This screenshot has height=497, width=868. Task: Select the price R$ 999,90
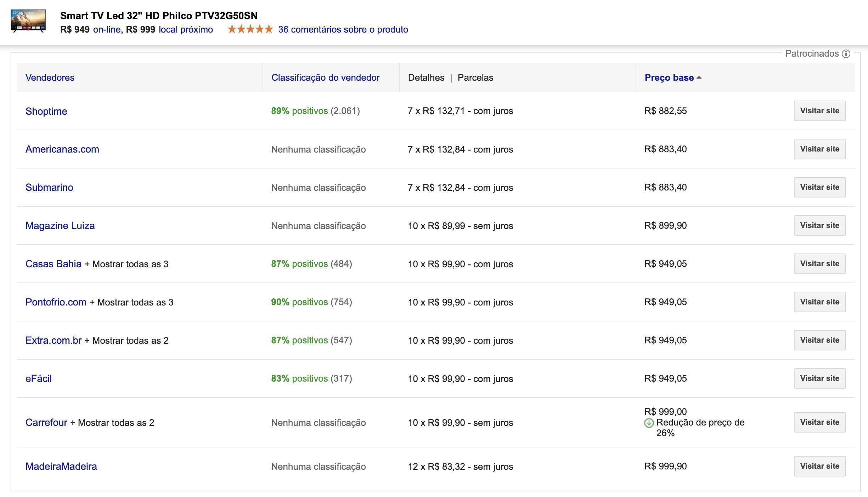[665, 466]
